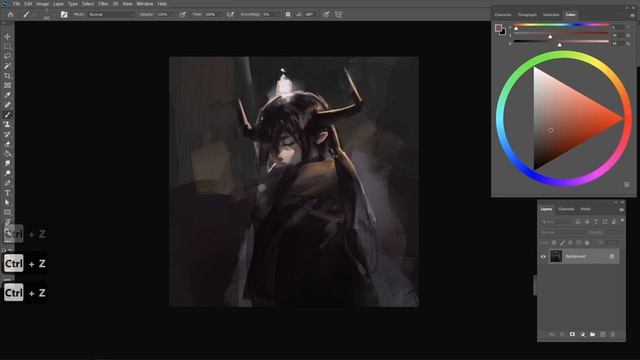Select the Paint Bucket tool
Viewport: 640px width, 360px height.
point(7,154)
